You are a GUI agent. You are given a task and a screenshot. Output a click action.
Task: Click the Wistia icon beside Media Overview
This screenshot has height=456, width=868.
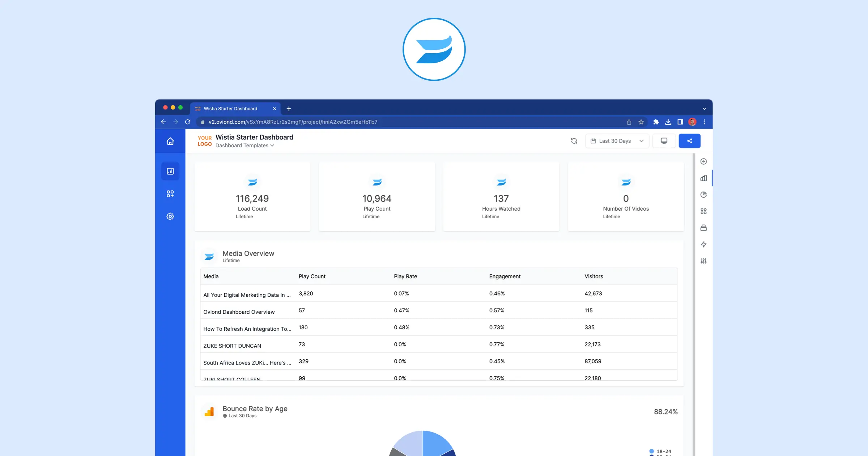[209, 256]
